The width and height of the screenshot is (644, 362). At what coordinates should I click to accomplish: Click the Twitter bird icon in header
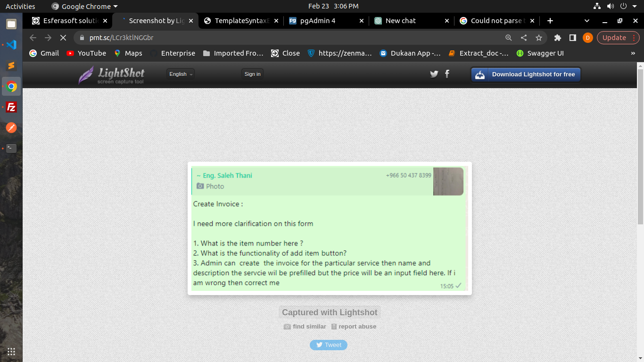pyautogui.click(x=434, y=74)
